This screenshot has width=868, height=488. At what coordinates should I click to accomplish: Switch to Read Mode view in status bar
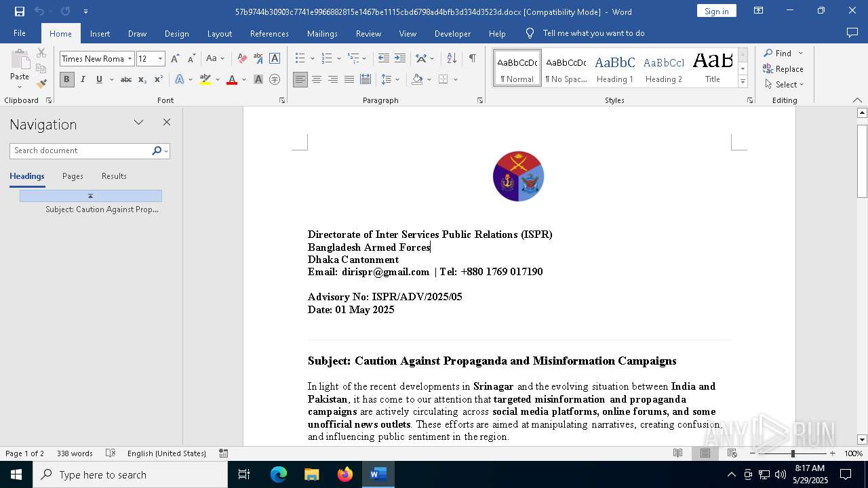pyautogui.click(x=677, y=453)
